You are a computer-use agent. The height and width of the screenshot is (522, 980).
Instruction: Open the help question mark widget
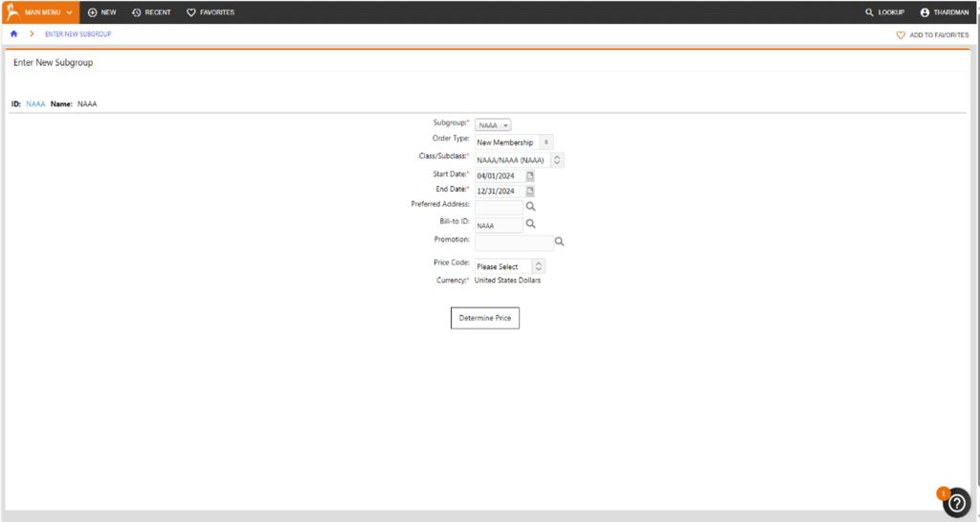tap(957, 503)
